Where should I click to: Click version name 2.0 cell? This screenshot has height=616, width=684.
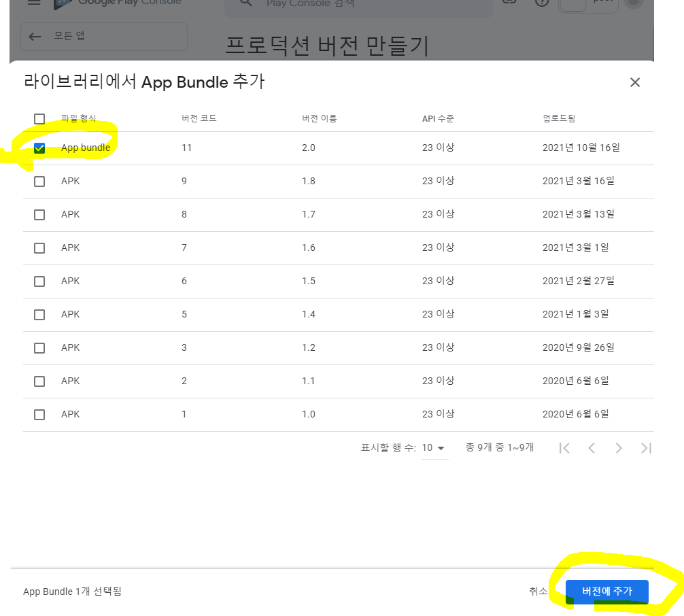coord(309,148)
